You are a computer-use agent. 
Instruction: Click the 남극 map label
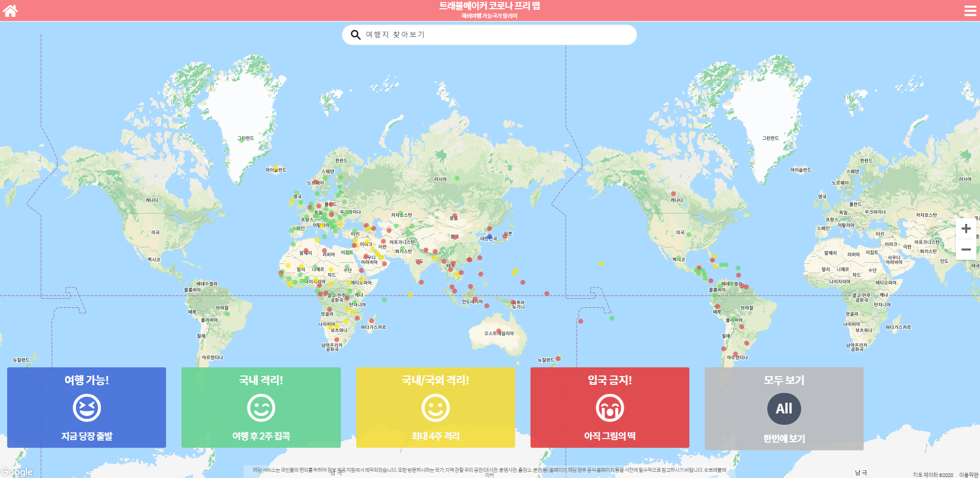[x=861, y=473]
